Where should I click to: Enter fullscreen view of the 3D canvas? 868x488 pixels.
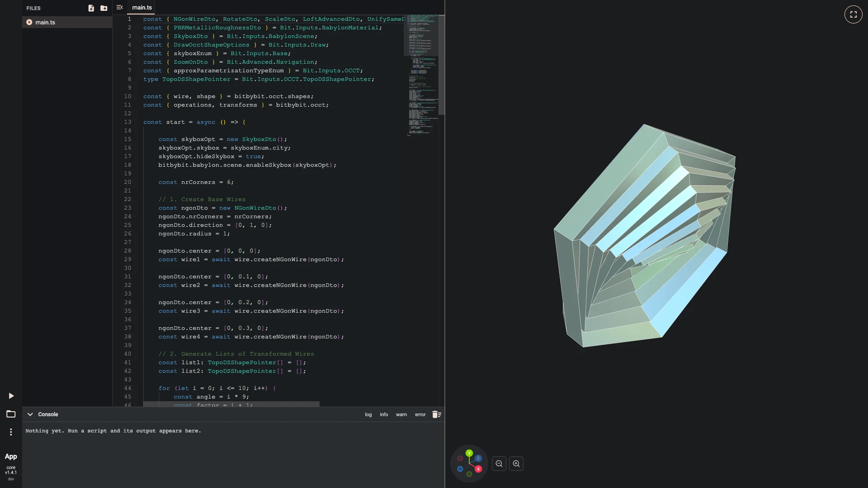tap(853, 14)
